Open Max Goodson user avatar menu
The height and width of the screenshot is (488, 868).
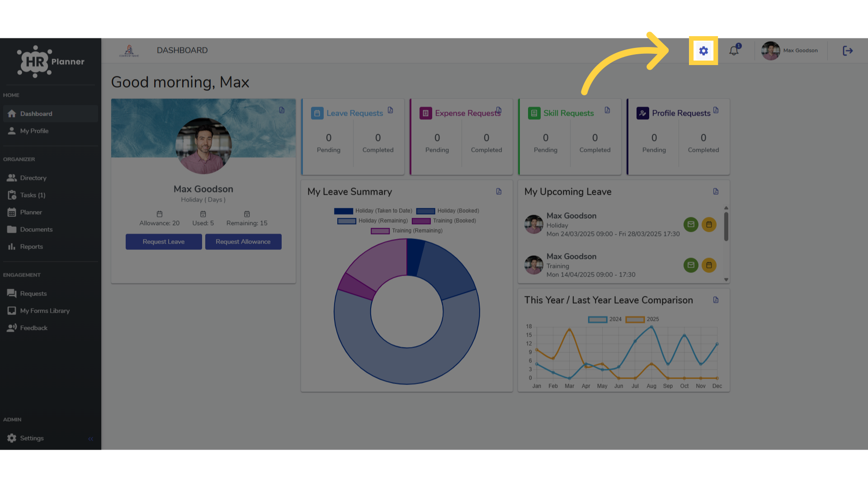(x=790, y=51)
